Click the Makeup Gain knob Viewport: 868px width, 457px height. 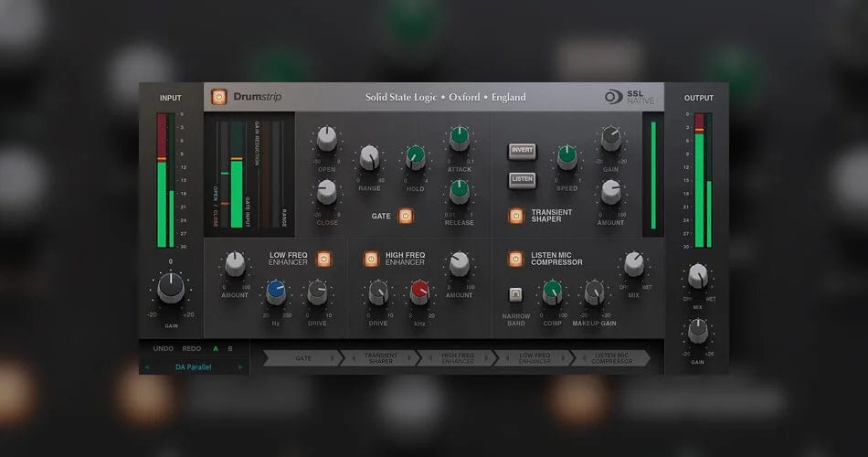point(594,292)
